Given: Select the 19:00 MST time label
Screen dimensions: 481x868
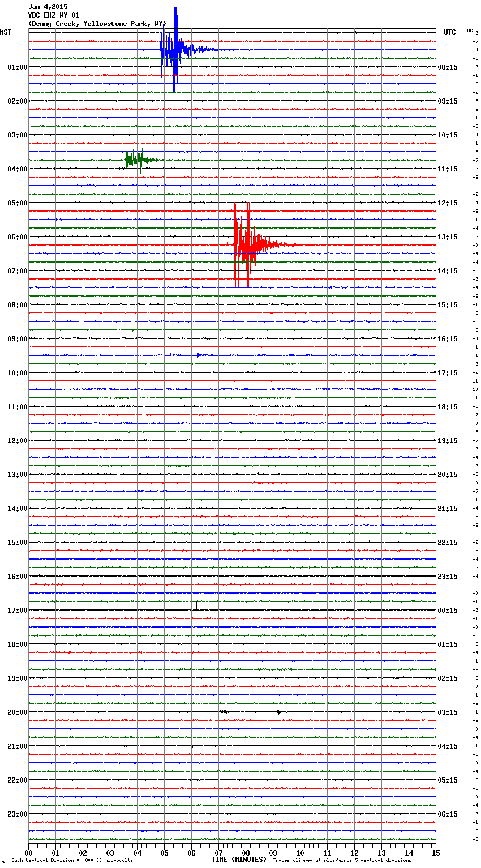Looking at the screenshot, I should tap(17, 678).
